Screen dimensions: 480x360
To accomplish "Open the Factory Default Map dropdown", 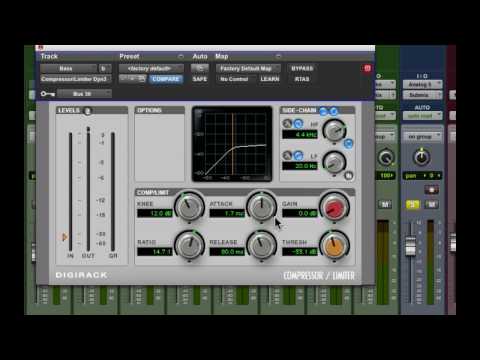I will click(x=248, y=68).
